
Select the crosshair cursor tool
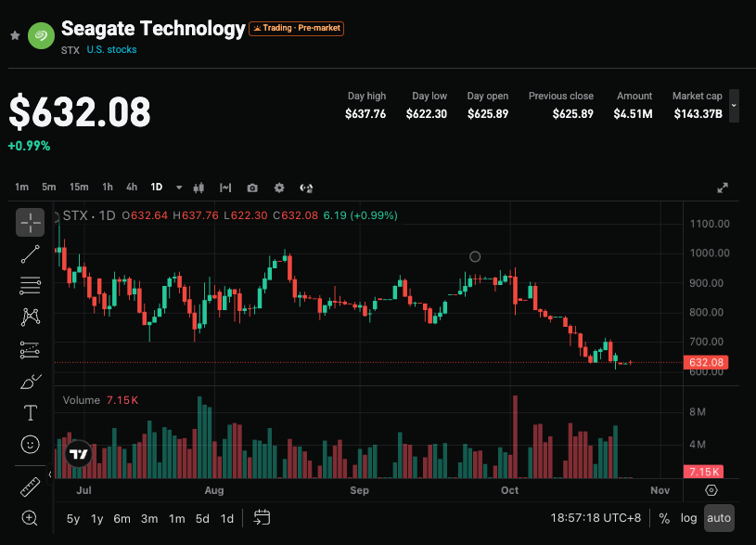(x=30, y=223)
